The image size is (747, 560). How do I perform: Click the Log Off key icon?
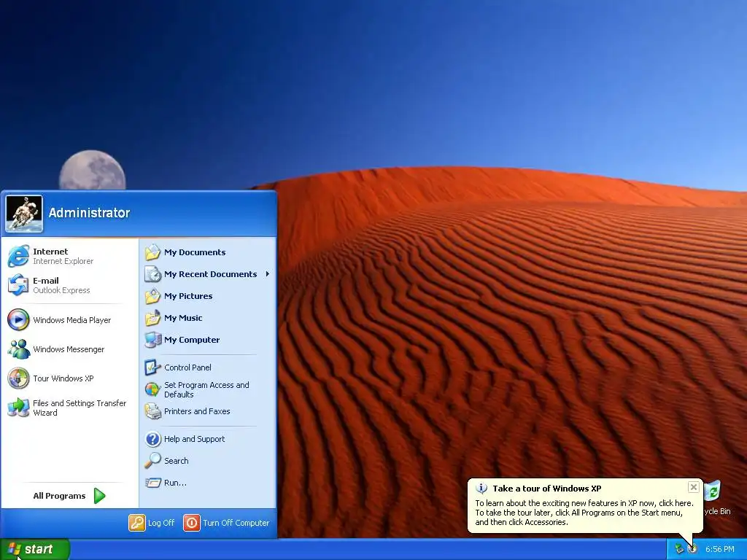click(136, 522)
